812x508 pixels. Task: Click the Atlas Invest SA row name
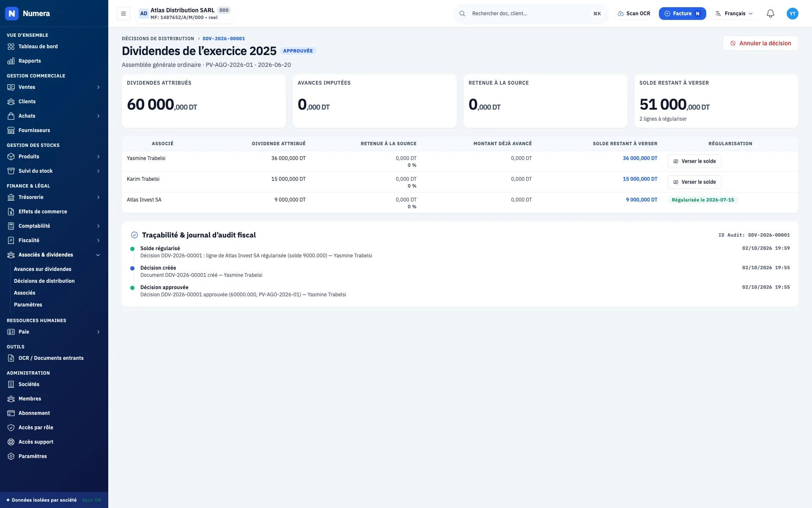144,200
